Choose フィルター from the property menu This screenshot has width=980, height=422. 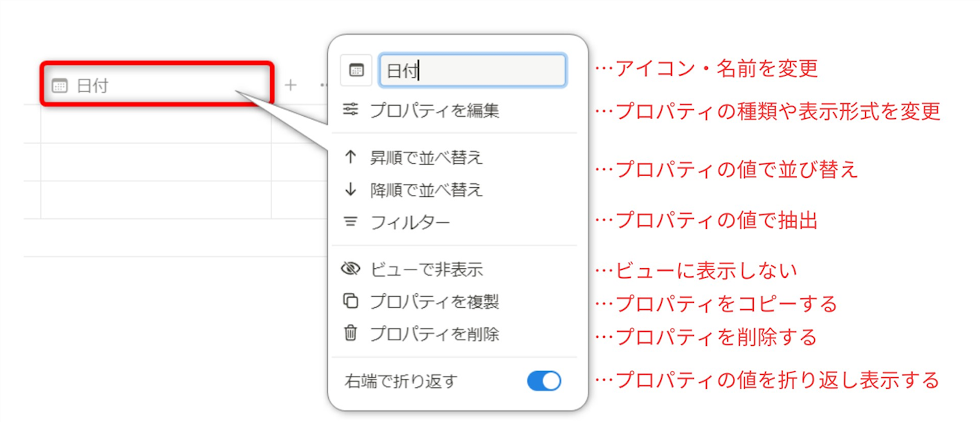click(x=410, y=222)
